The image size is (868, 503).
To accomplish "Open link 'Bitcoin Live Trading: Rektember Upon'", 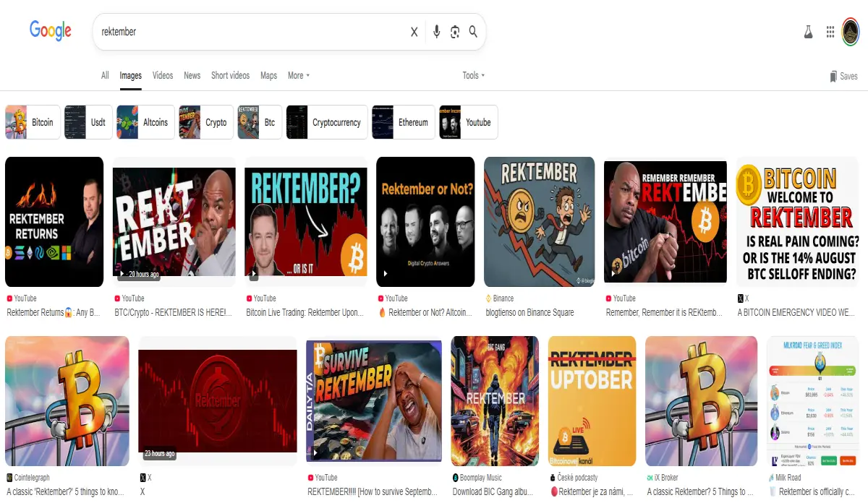I will point(305,313).
